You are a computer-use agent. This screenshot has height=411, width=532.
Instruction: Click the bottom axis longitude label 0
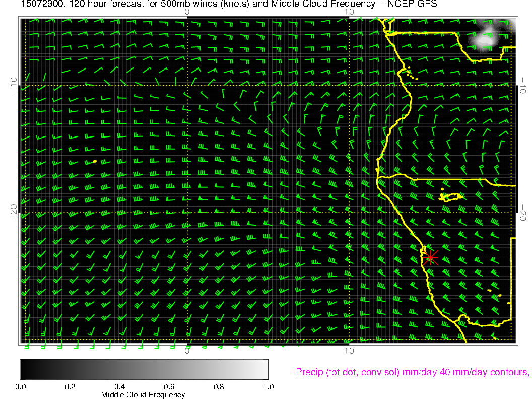187,351
